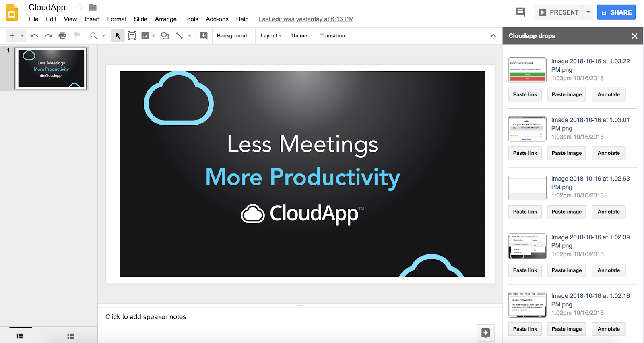This screenshot has height=343, width=644.
Task: Paste link for Image 1.02.53 PM
Action: coord(525,212)
